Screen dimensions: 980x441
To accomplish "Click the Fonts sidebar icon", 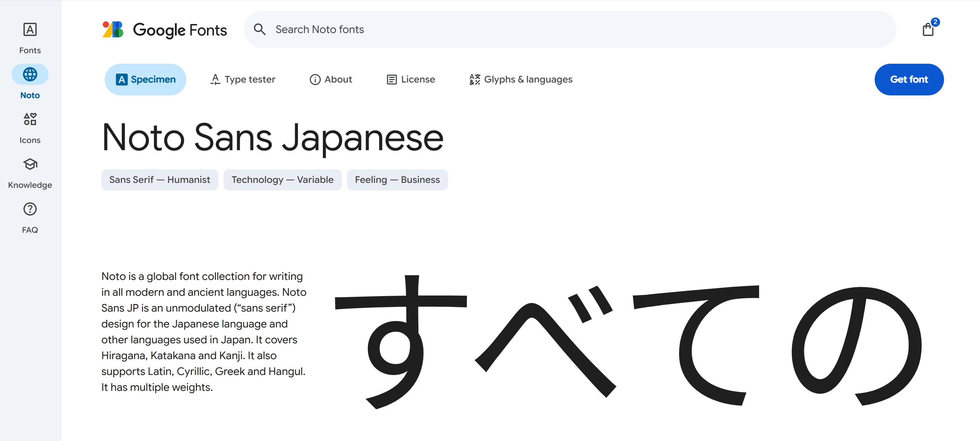I will coord(30,30).
